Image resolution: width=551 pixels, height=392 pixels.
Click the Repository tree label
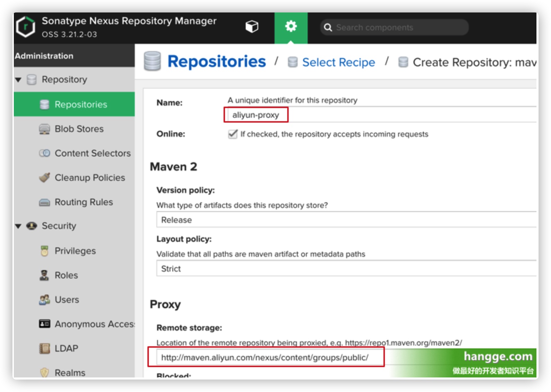pyautogui.click(x=64, y=80)
